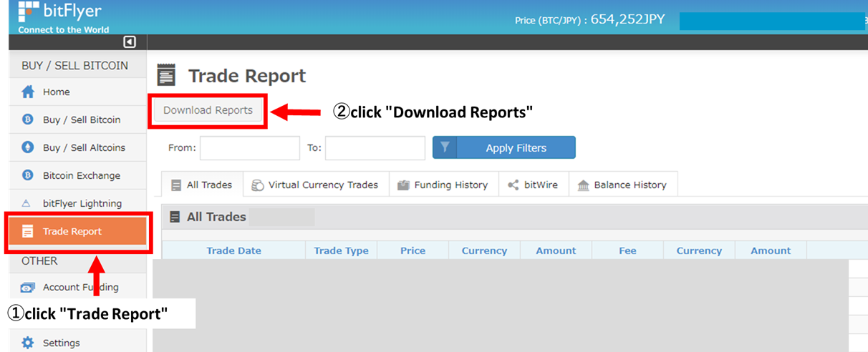868x352 pixels.
Task: Sort by Trade Date column header
Action: click(x=234, y=250)
